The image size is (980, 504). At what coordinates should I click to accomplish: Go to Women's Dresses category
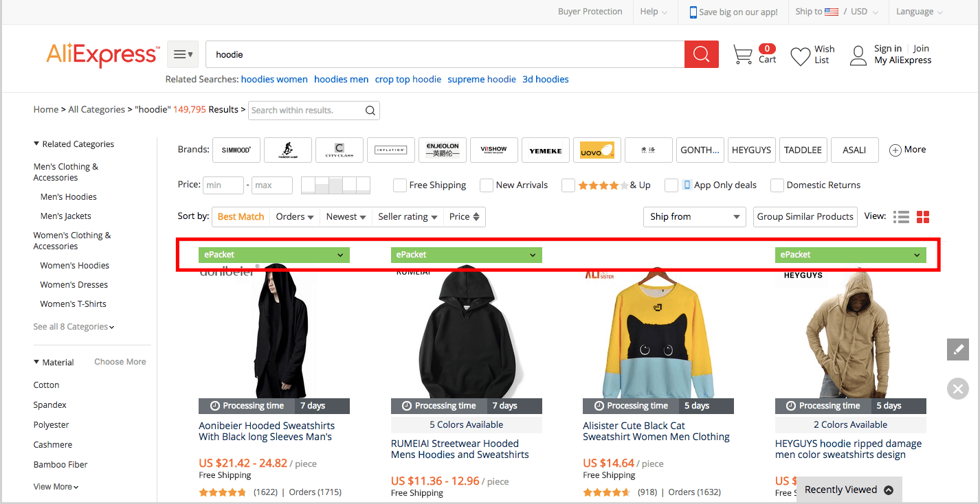(x=74, y=285)
